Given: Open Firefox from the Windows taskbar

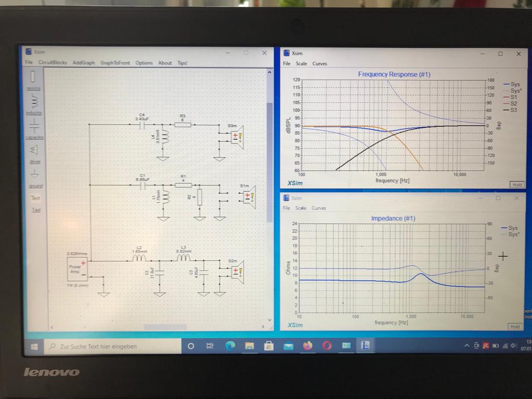Looking at the screenshot, I should [x=308, y=345].
